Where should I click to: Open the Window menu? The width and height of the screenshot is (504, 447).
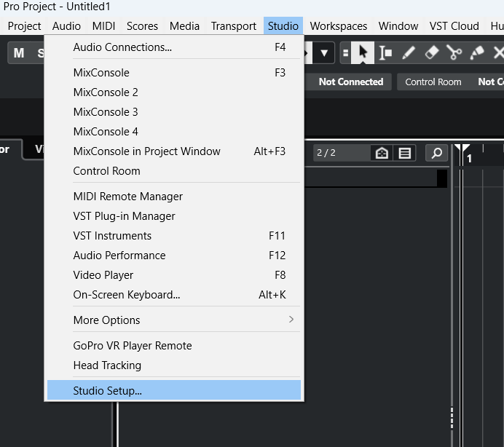click(x=398, y=26)
